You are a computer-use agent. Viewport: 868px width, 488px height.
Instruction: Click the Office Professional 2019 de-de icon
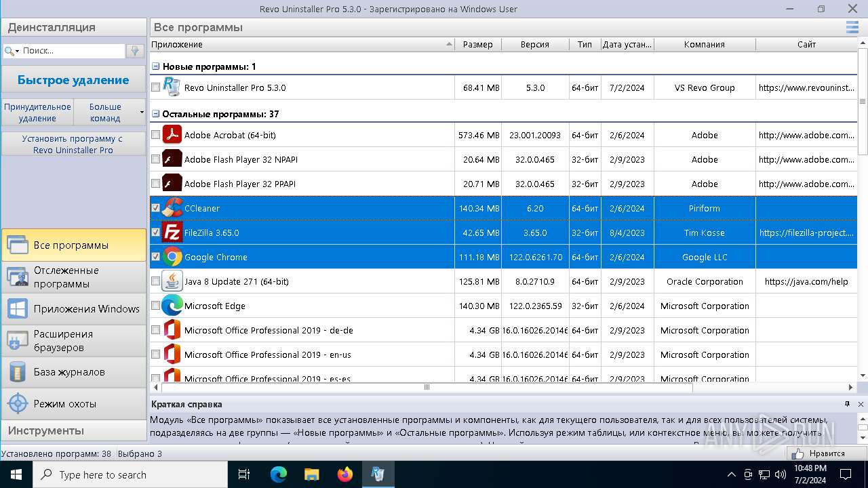click(172, 330)
